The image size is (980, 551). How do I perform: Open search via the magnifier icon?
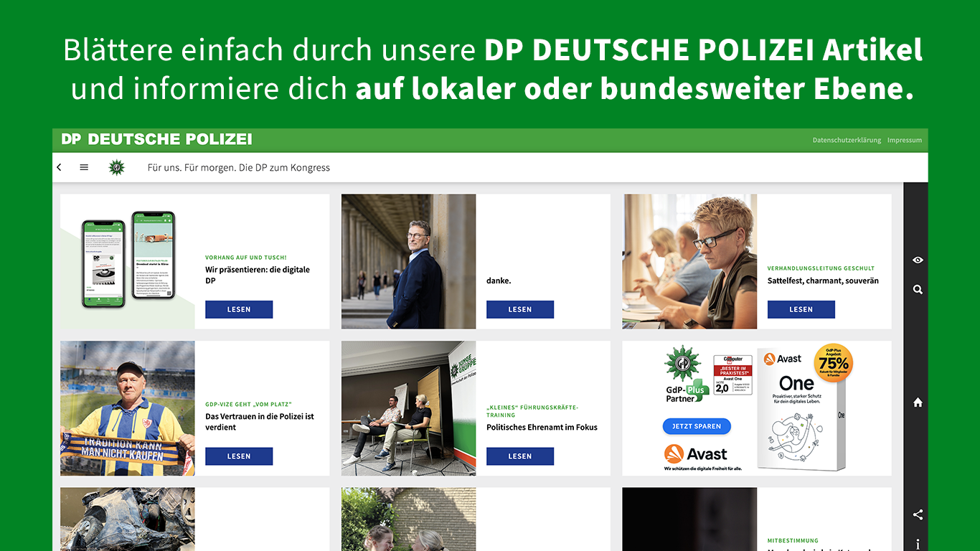(x=918, y=290)
